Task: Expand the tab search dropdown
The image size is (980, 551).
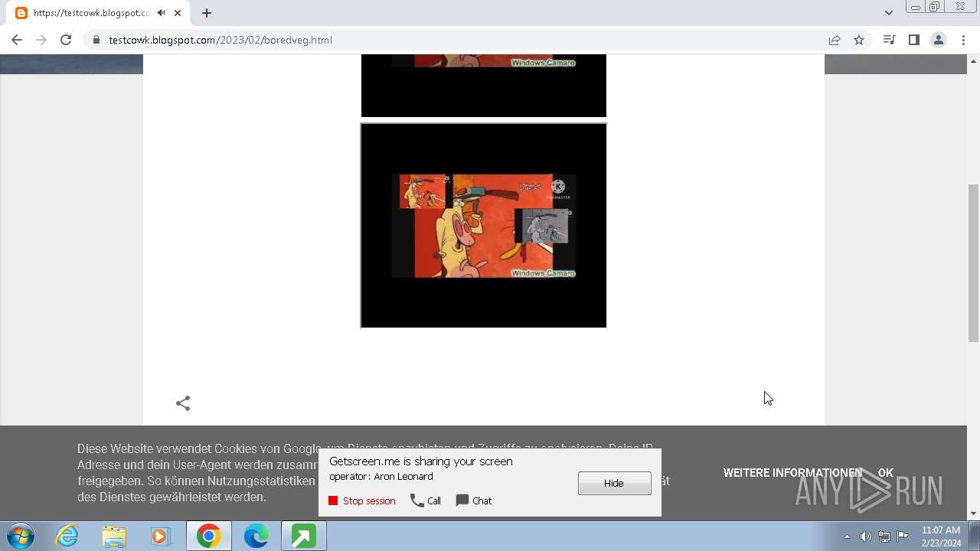Action: tap(889, 13)
